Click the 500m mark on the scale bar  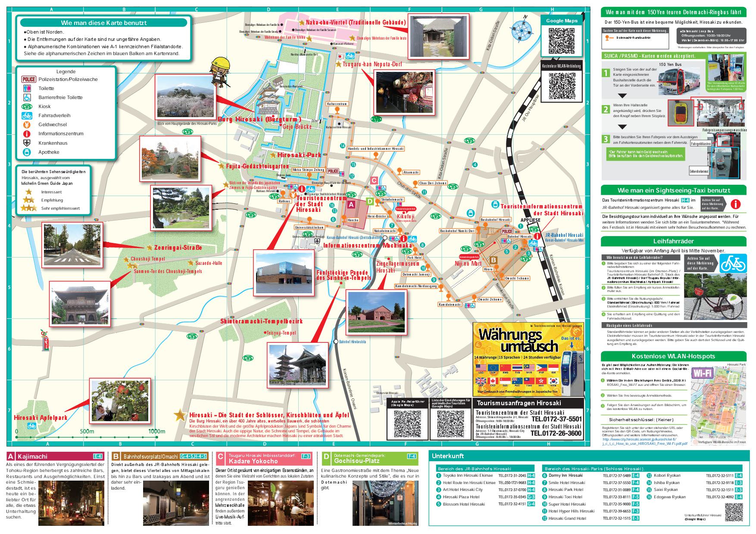87,432
